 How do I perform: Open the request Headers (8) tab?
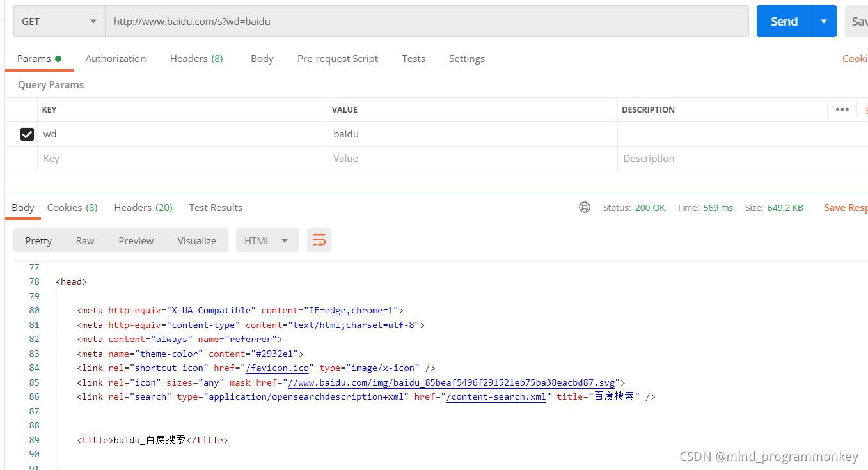point(196,58)
